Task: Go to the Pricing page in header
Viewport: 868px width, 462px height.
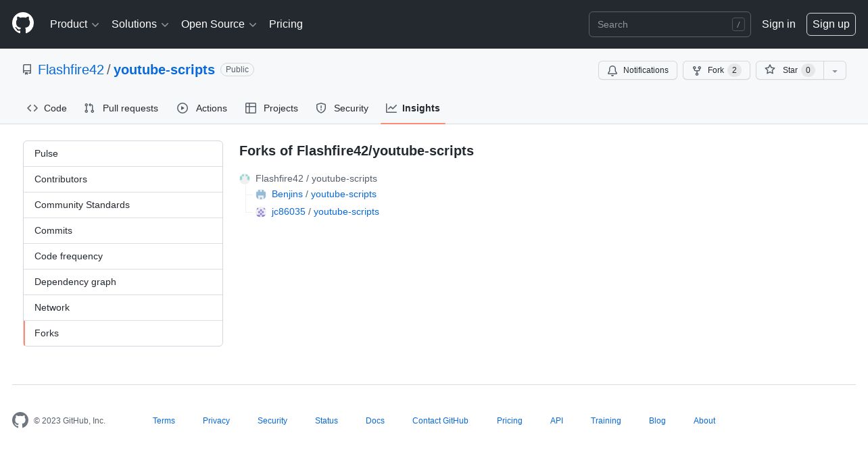Action: click(286, 24)
